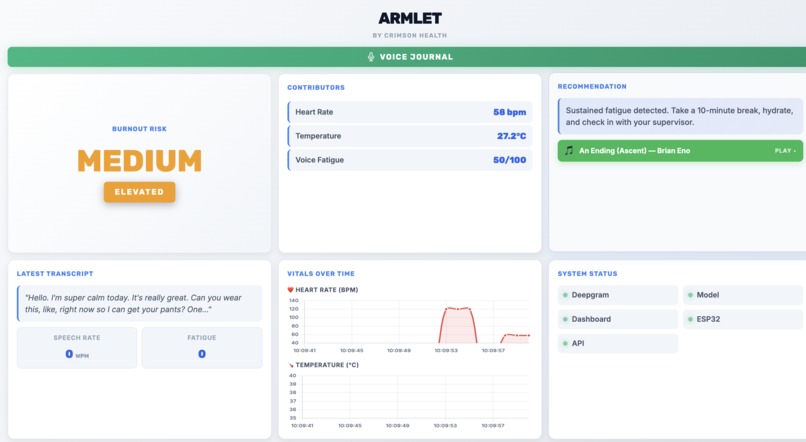
Task: Click the Fatigue card in transcript panel
Action: point(202,348)
